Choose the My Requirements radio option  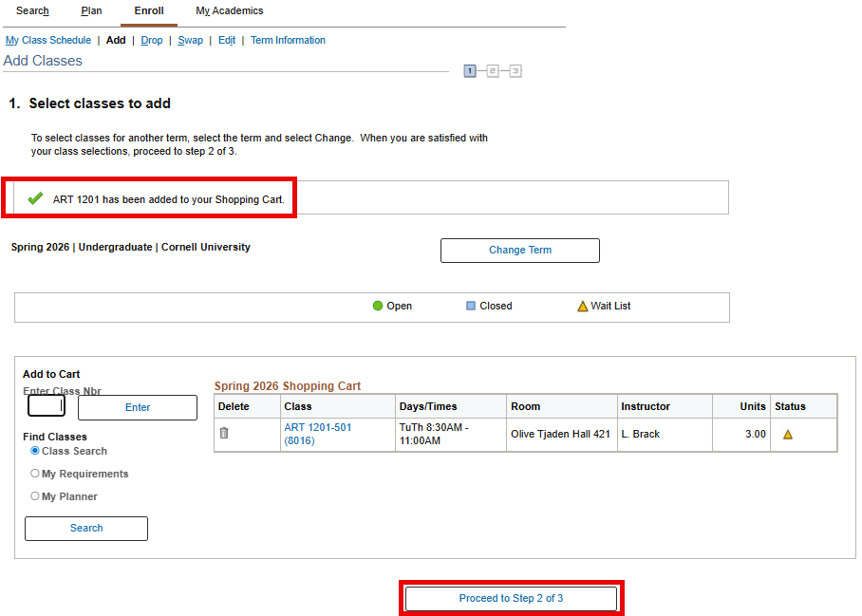(35, 474)
